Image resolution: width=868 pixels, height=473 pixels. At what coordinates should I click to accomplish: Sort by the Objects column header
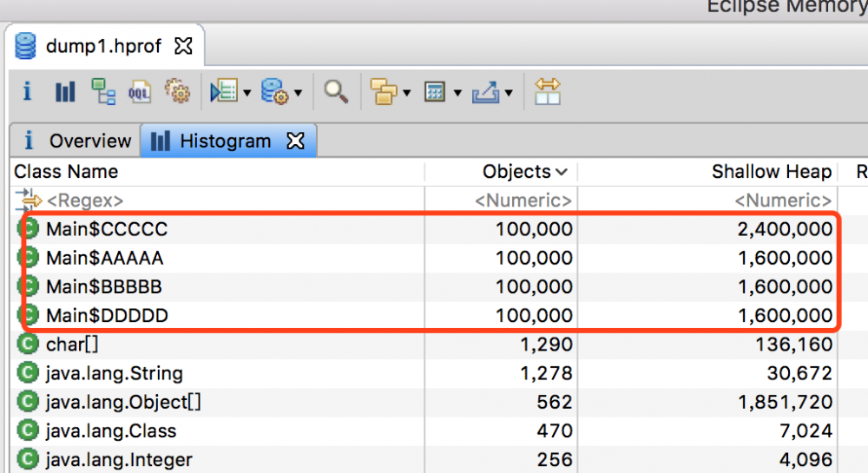pyautogui.click(x=524, y=172)
